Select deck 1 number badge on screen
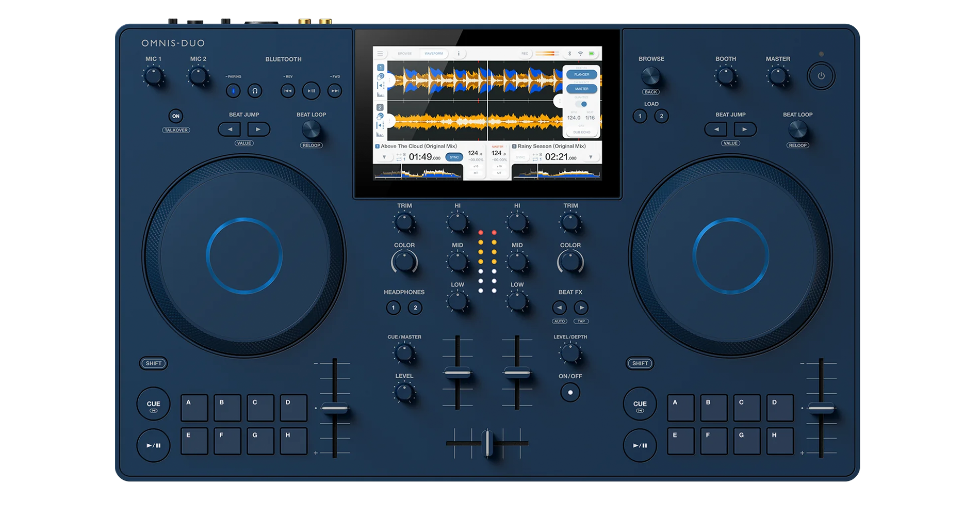Image resolution: width=980 pixels, height=516 pixels. click(x=381, y=68)
